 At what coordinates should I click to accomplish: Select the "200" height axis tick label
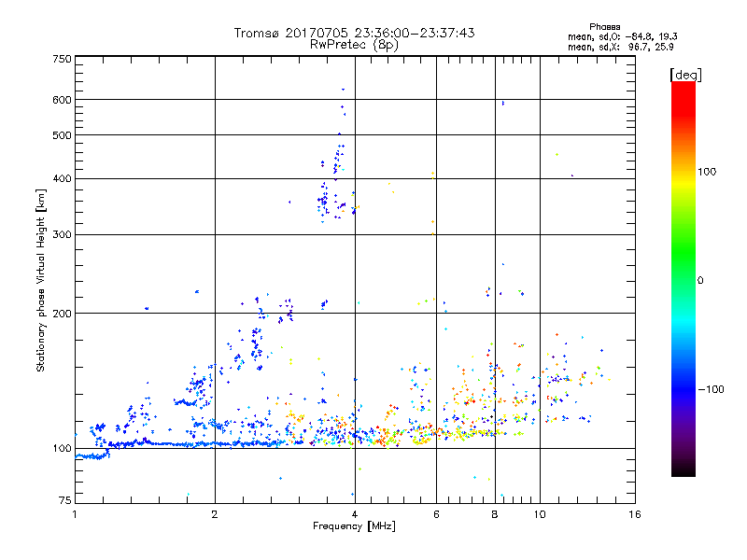click(x=63, y=314)
